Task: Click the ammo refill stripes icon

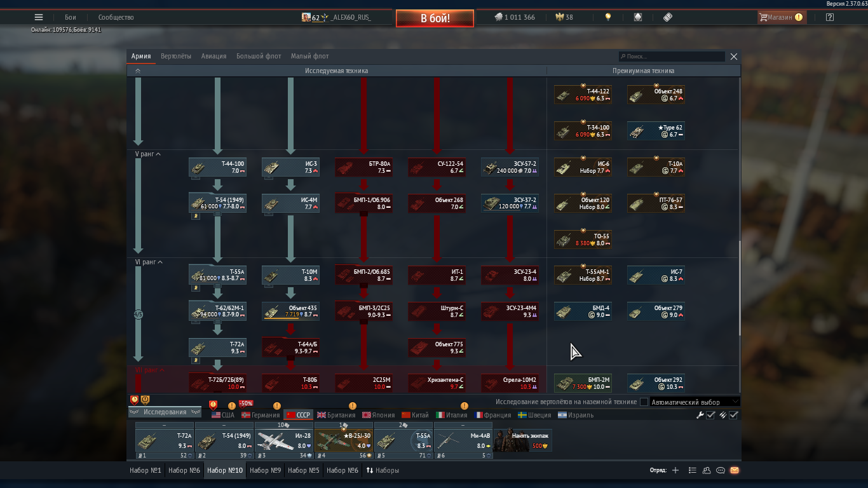Action: coord(722,415)
